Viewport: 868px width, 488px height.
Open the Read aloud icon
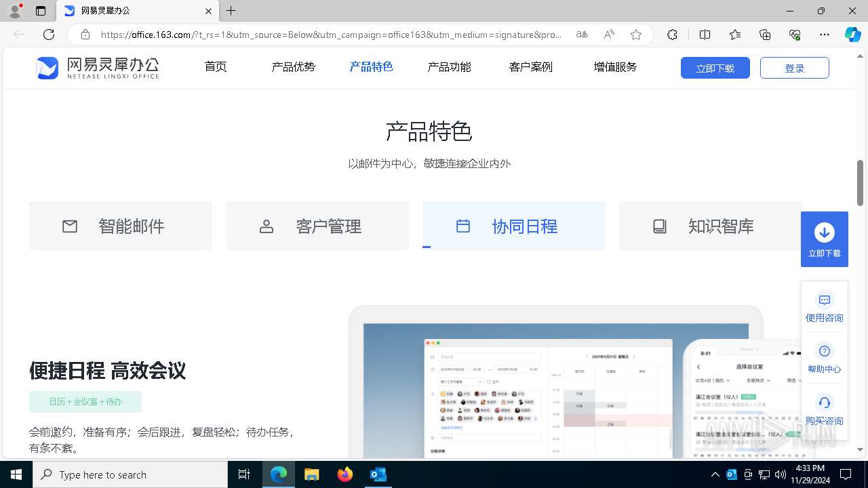pos(609,35)
